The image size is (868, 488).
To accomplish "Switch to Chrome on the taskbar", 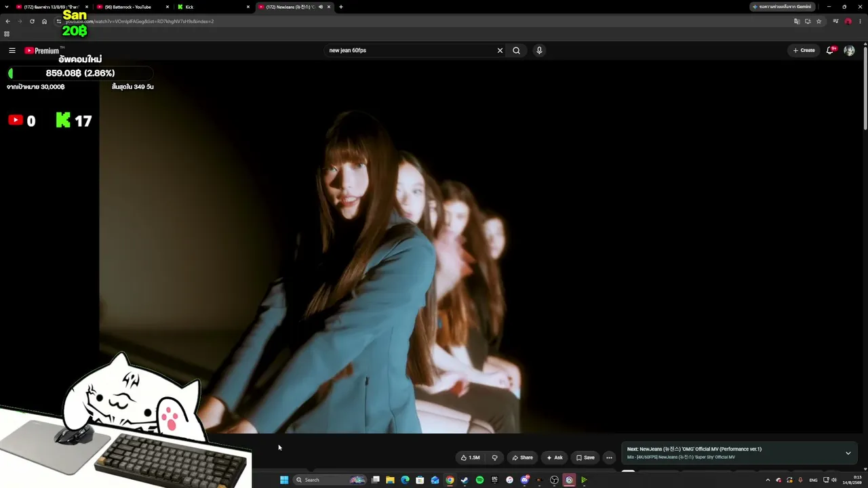I will tap(450, 480).
